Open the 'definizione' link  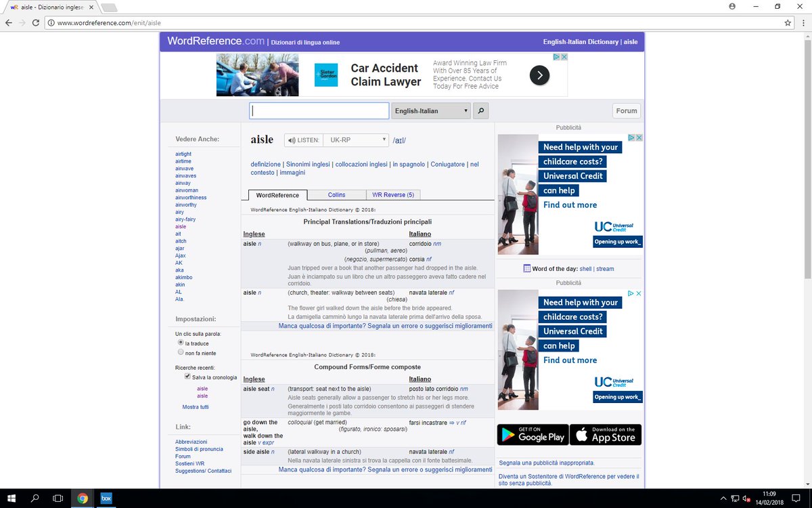265,164
